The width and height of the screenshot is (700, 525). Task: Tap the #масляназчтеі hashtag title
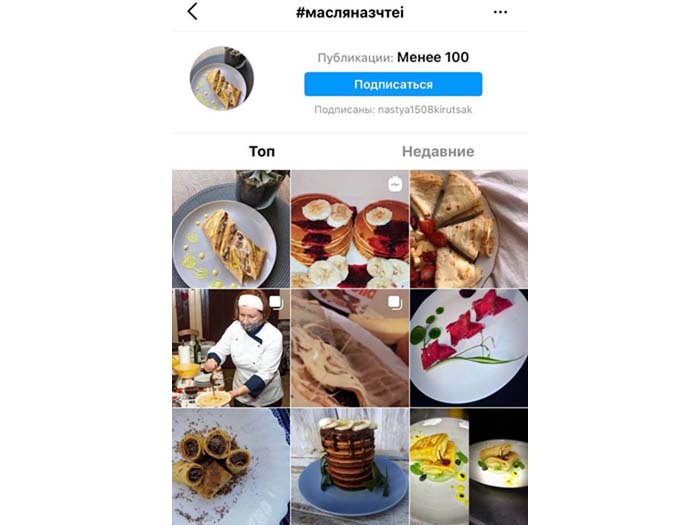(x=350, y=12)
